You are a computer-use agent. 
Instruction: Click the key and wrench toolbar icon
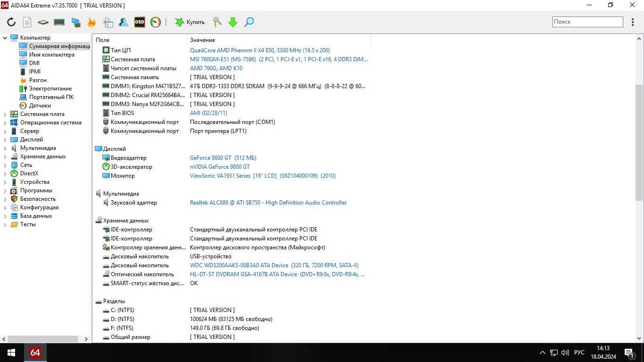pos(217,22)
